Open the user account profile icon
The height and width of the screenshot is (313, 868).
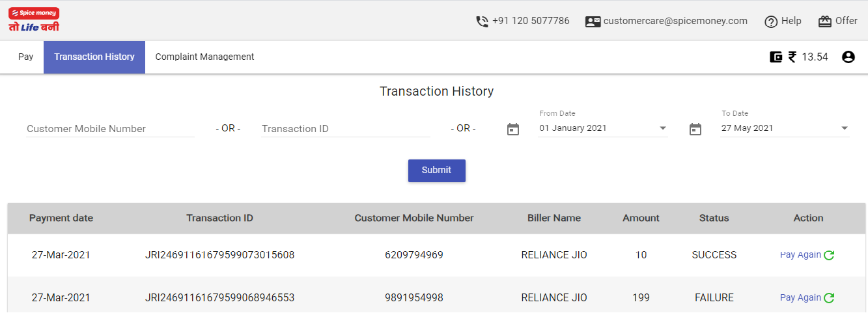[x=848, y=57]
